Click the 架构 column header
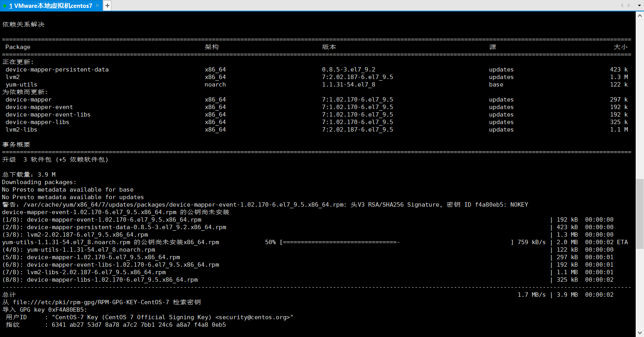The height and width of the screenshot is (337, 644). coord(212,47)
